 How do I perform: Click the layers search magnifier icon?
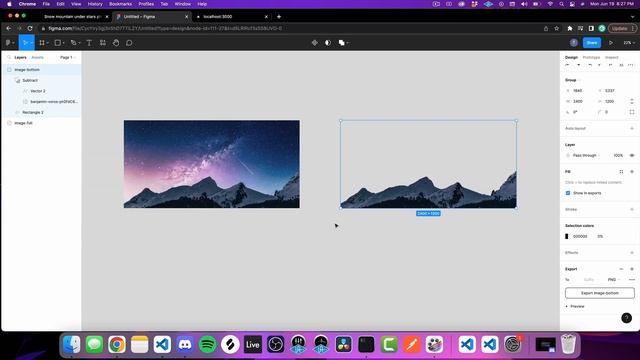click(x=9, y=58)
